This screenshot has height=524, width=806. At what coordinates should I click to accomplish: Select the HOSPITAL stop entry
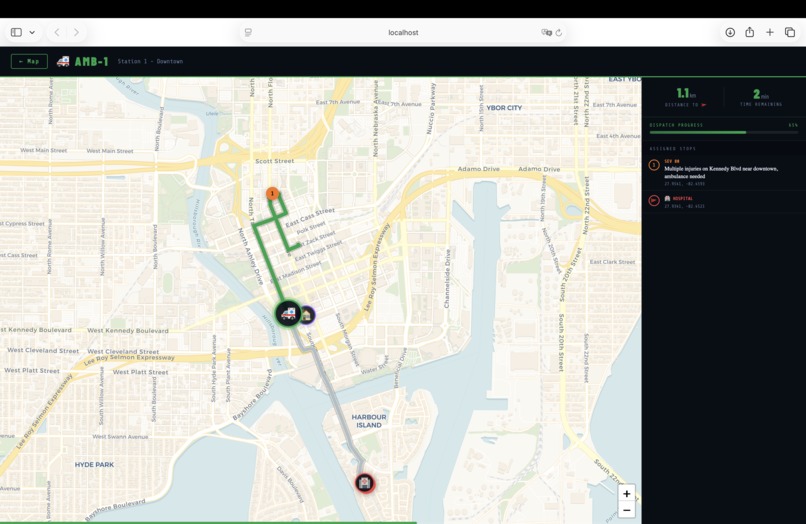[x=724, y=202]
